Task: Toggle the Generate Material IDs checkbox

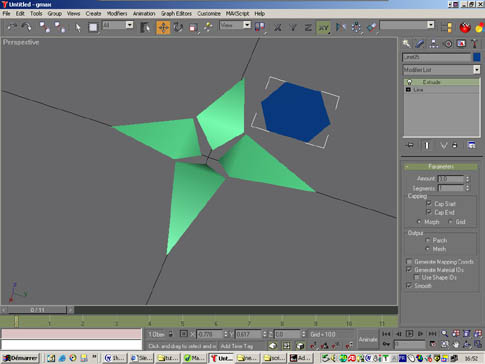Action: pyautogui.click(x=409, y=269)
